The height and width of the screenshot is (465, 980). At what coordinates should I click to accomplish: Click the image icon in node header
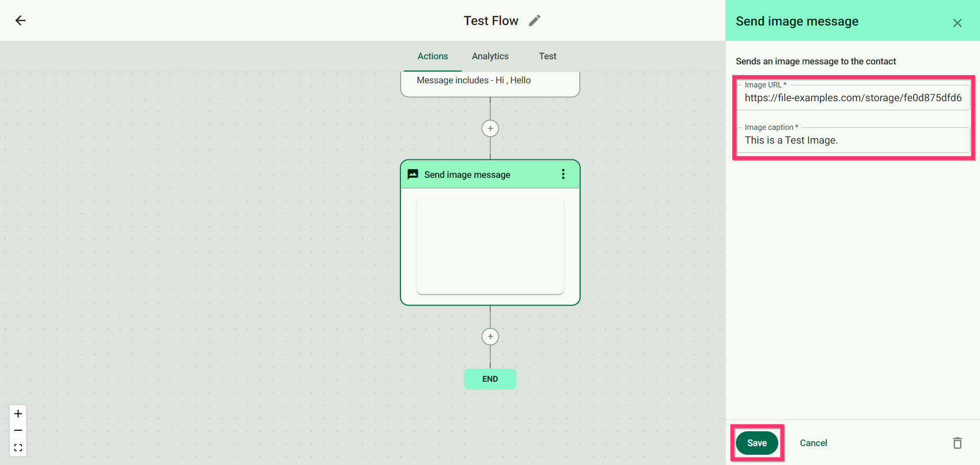pos(413,174)
